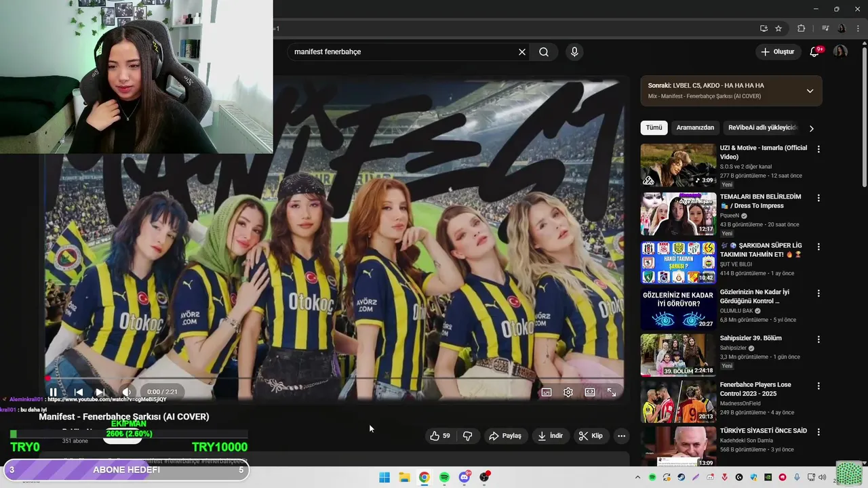
Task: Open YouTube notifications bell
Action: coord(814,52)
